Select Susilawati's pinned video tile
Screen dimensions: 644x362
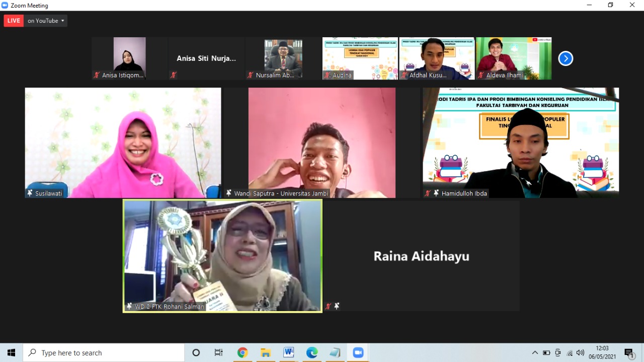pyautogui.click(x=123, y=142)
